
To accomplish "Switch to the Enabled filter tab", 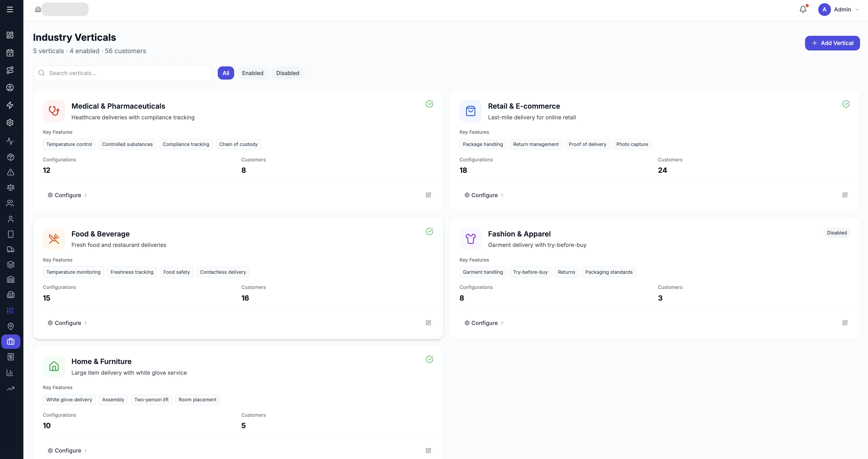I will tap(253, 73).
